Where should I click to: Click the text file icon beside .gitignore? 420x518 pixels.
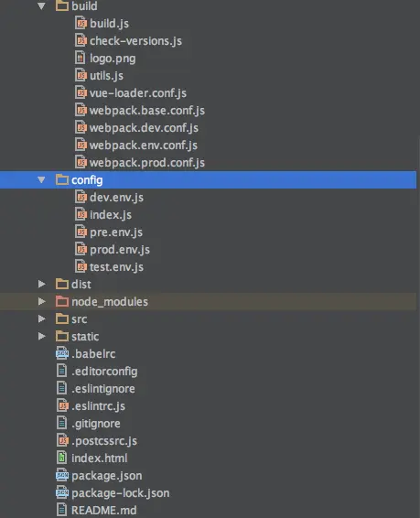[61, 423]
